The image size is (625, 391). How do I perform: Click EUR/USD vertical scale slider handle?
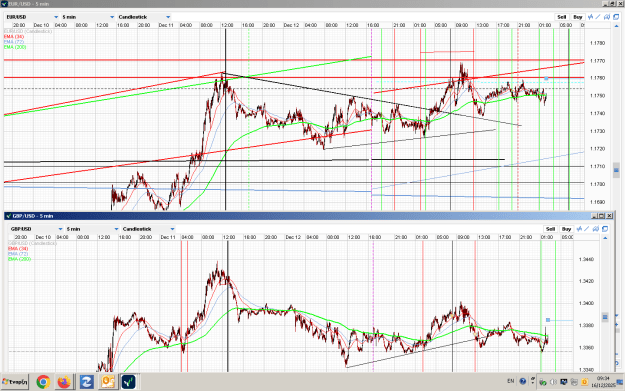pos(616,170)
